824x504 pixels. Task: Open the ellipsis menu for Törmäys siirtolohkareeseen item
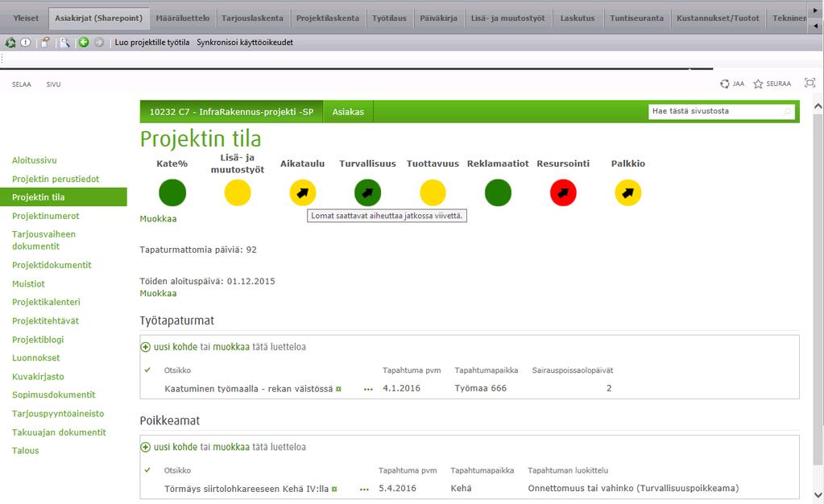pyautogui.click(x=364, y=490)
